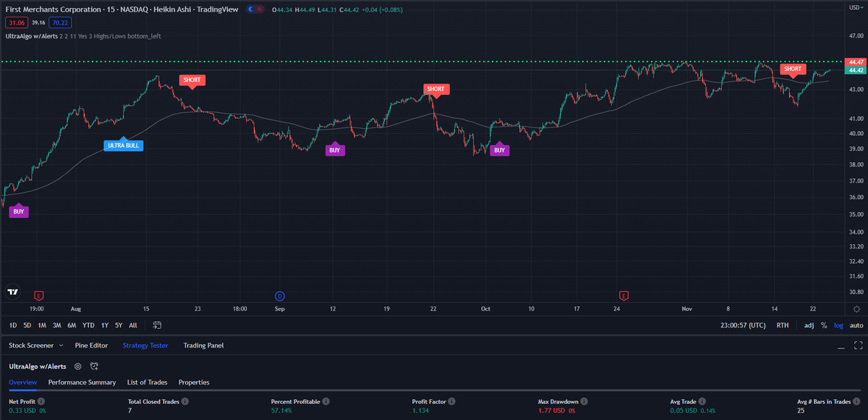This screenshot has height=420, width=868.
Task: Open price scale settings gear at chart corner
Action: 856,308
